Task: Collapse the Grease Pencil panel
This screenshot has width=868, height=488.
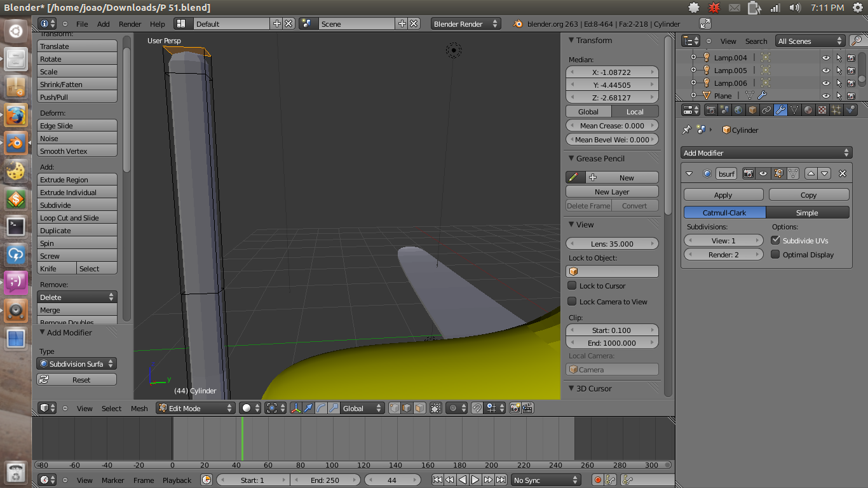Action: (571, 158)
